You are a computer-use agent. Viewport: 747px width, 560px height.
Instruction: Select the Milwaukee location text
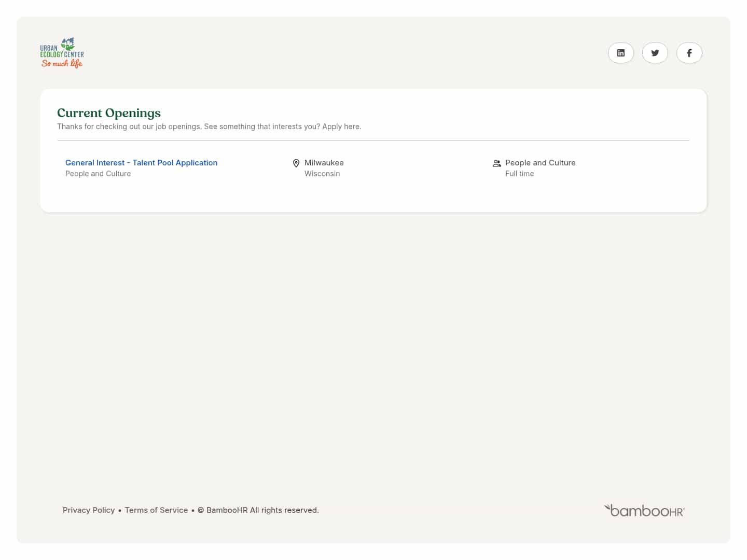click(324, 163)
